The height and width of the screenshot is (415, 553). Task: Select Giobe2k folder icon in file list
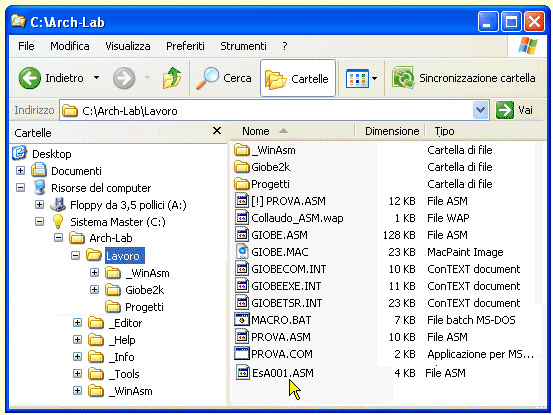(242, 167)
